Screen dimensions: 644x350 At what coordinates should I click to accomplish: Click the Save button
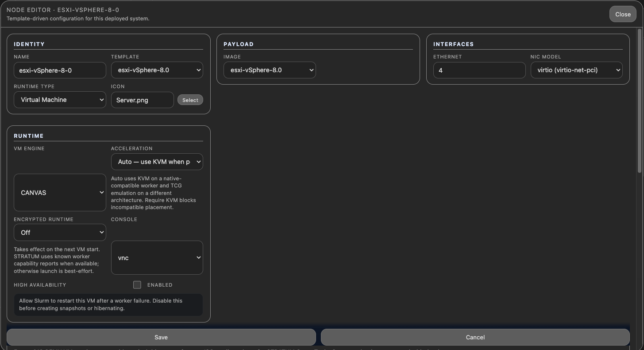pos(161,337)
